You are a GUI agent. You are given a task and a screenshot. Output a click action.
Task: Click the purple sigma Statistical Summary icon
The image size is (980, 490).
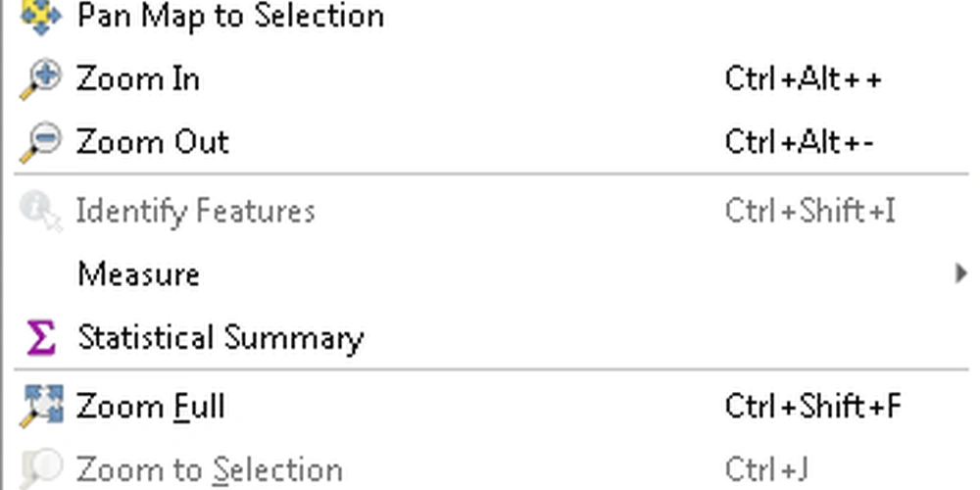(41, 337)
